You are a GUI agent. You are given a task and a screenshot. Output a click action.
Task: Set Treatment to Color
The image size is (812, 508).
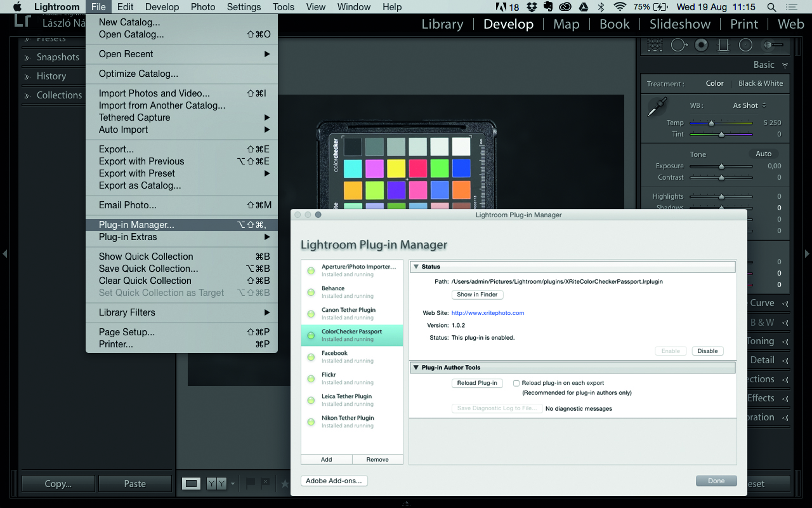[x=714, y=83]
